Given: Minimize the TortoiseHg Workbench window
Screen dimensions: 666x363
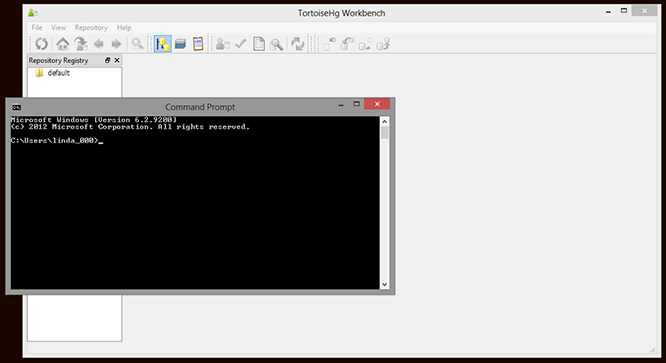Looking at the screenshot, I should pyautogui.click(x=608, y=12).
